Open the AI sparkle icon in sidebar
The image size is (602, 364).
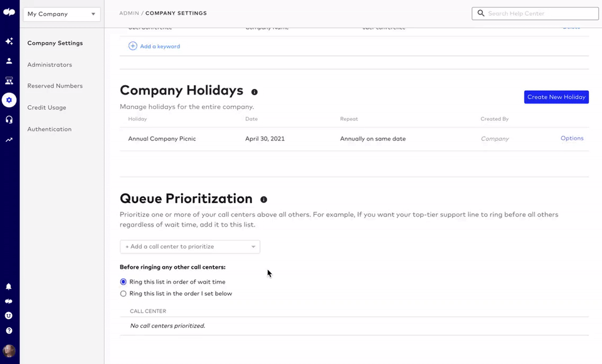coord(9,41)
